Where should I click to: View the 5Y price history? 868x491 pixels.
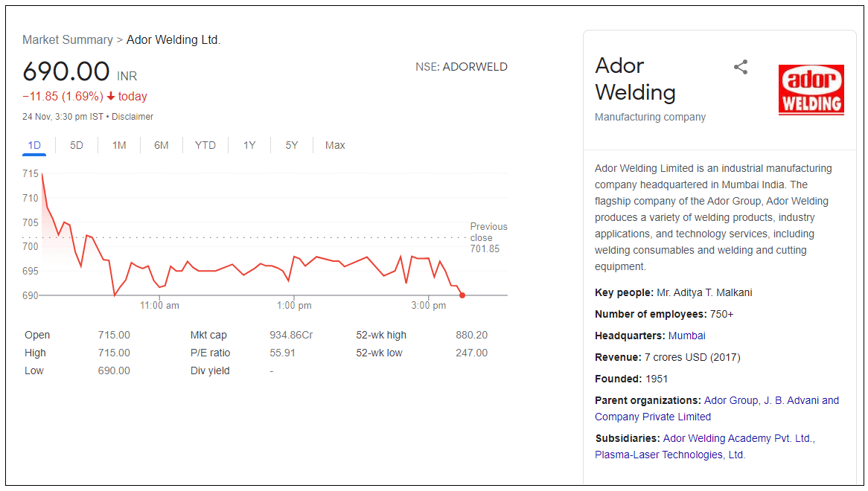(x=292, y=145)
